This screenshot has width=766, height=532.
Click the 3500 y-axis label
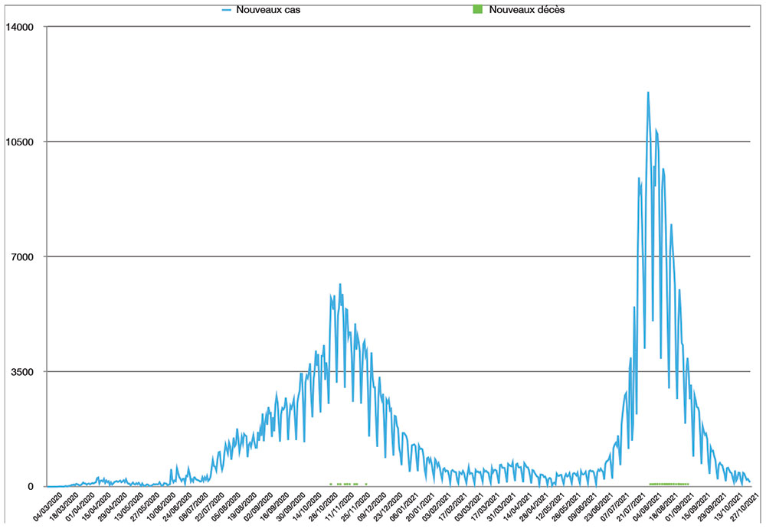point(24,372)
